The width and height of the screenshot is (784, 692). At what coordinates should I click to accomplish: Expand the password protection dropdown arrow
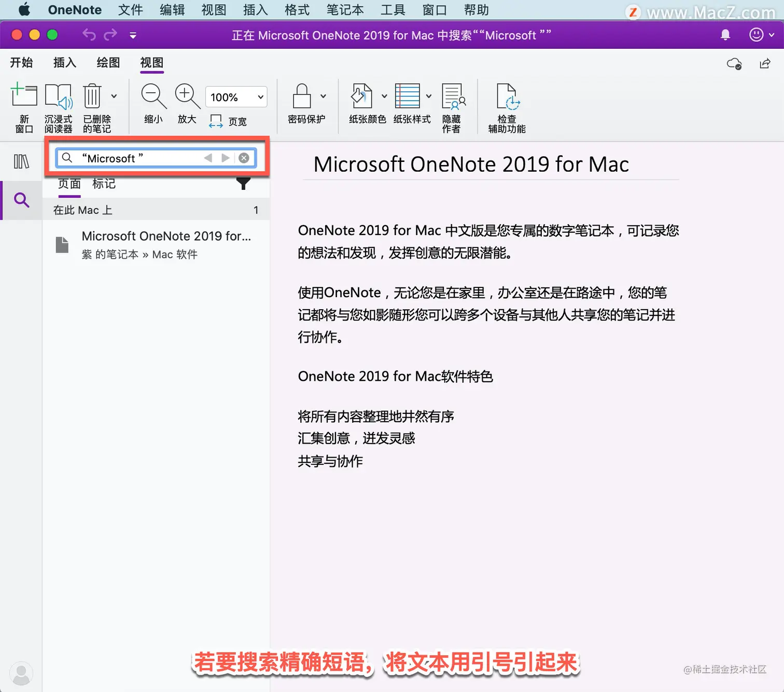(324, 96)
